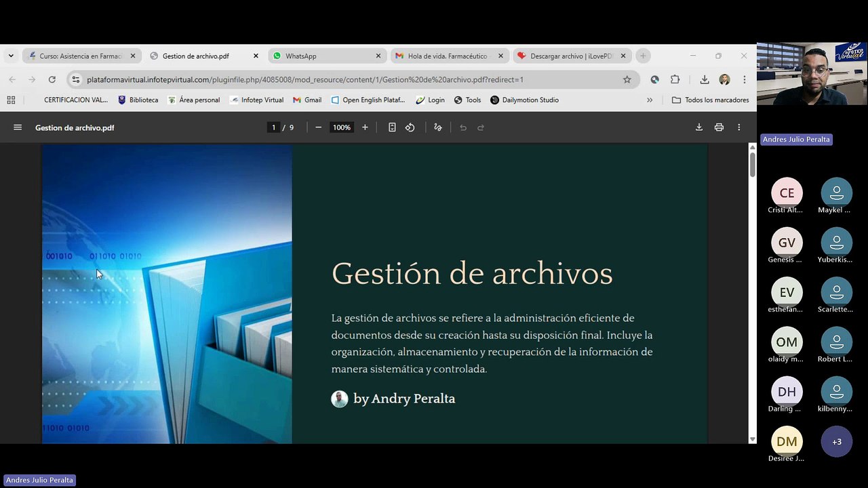The width and height of the screenshot is (868, 488).
Task: Click the PDF redo arrow
Action: point(481,127)
